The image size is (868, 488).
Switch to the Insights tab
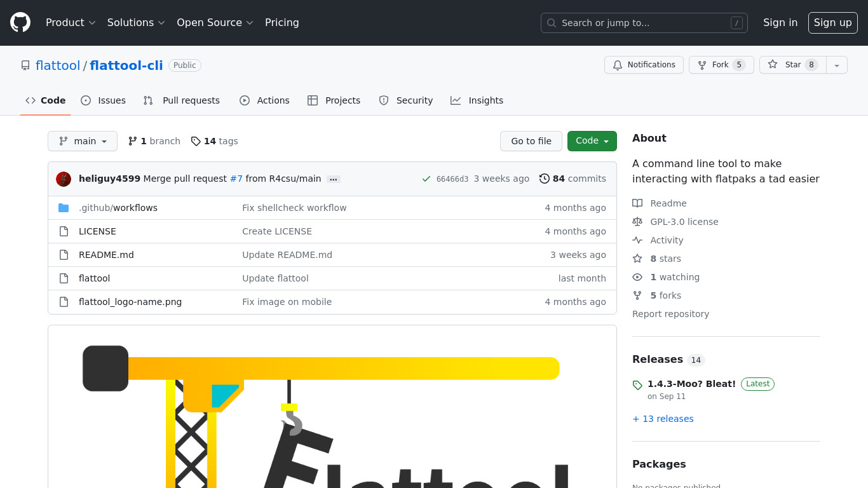(477, 100)
